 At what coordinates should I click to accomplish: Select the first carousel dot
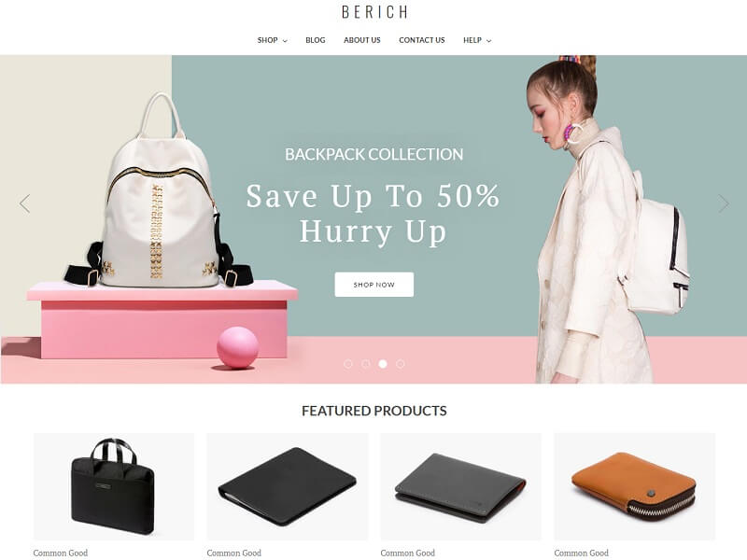(x=348, y=364)
